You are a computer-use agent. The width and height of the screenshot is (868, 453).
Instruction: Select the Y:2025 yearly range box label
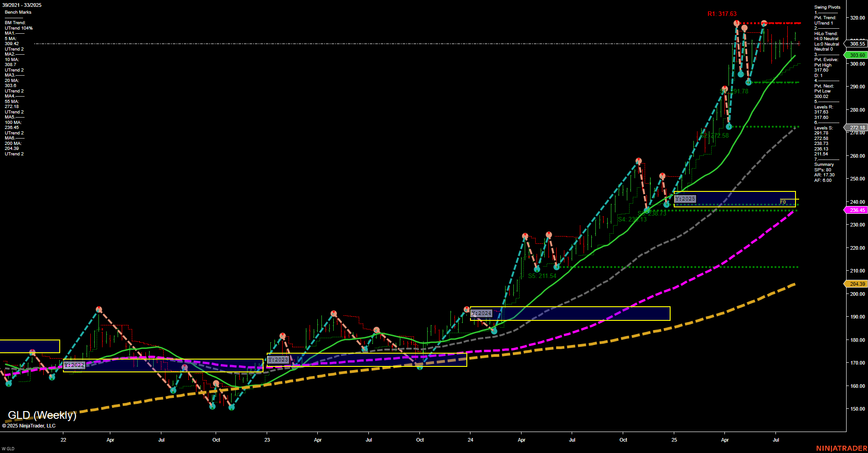pos(685,199)
